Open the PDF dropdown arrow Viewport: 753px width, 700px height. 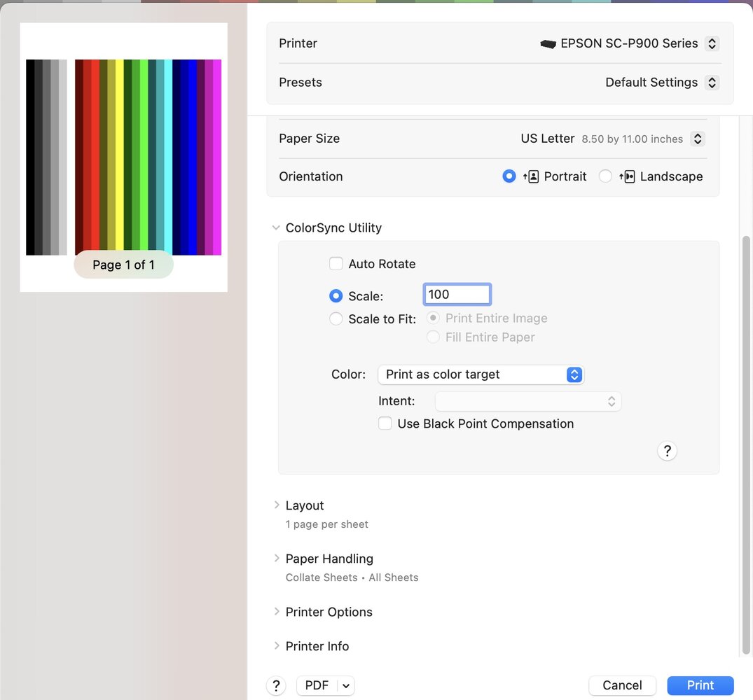[x=347, y=685]
